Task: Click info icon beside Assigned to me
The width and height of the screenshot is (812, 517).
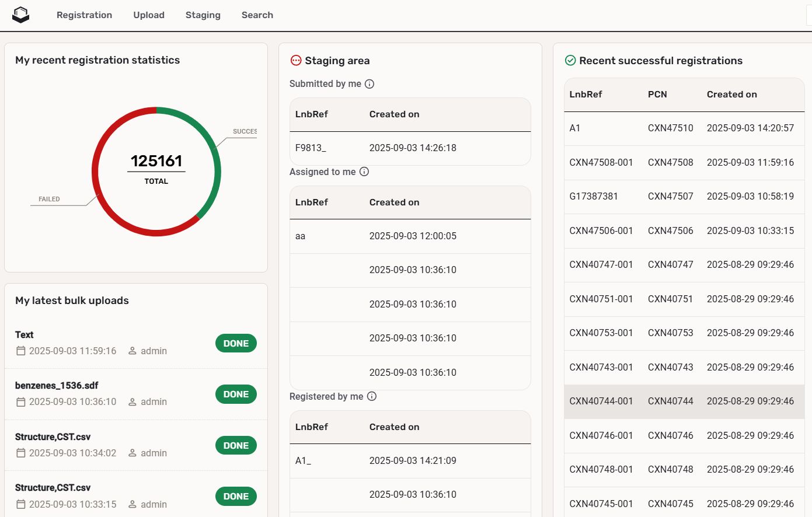Action: tap(364, 172)
